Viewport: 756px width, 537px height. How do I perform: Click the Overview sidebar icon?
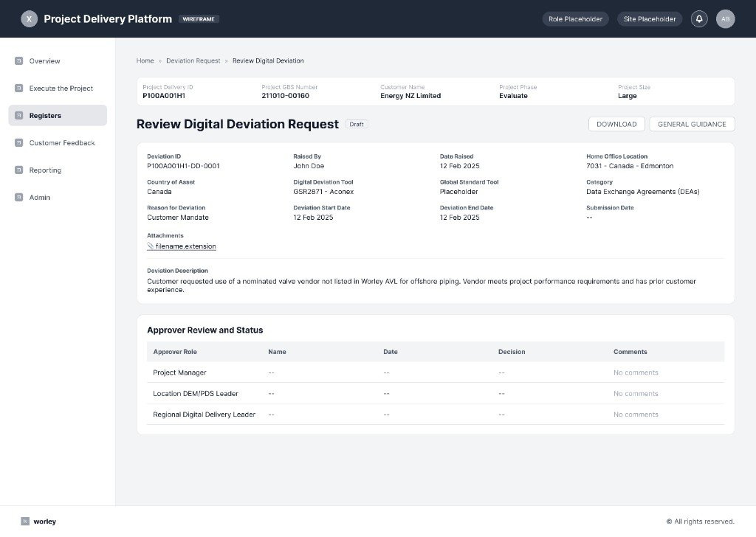18,60
